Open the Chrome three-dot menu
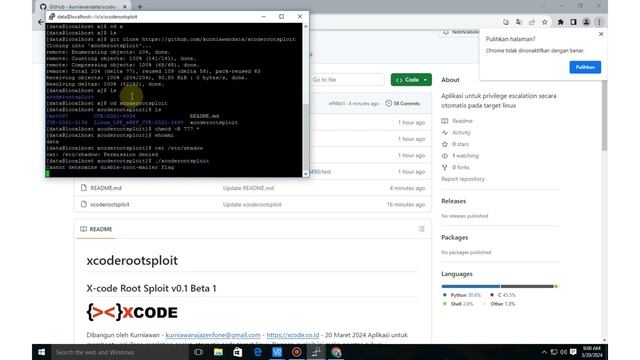 tap(599, 22)
